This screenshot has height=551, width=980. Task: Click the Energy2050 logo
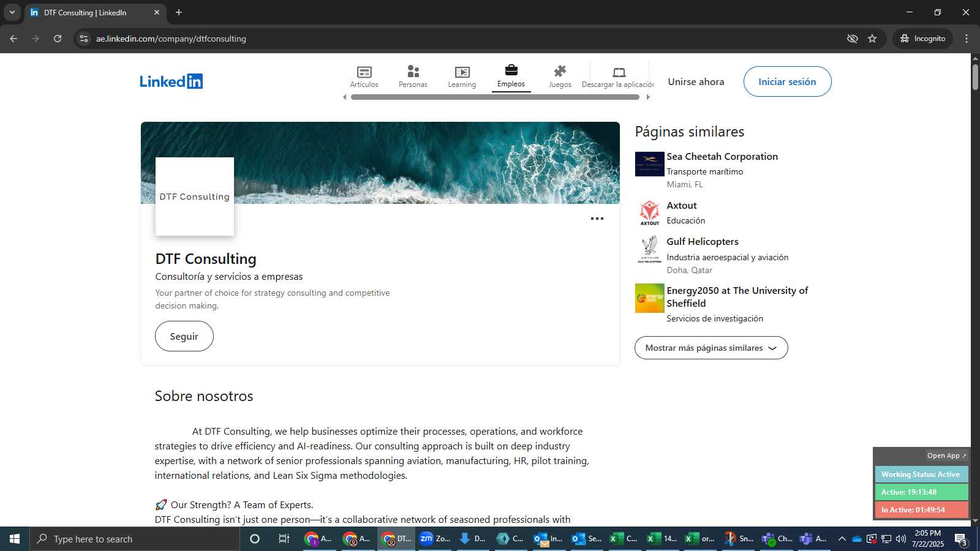pos(650,298)
